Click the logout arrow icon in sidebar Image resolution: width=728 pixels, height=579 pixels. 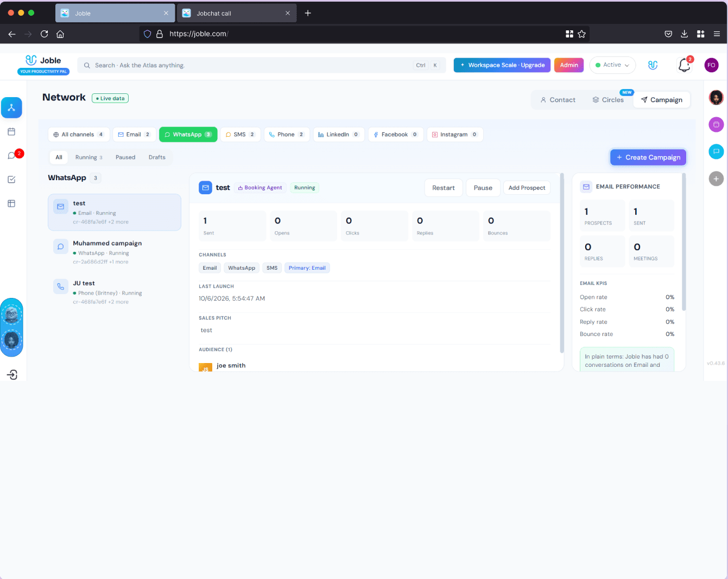(12, 375)
